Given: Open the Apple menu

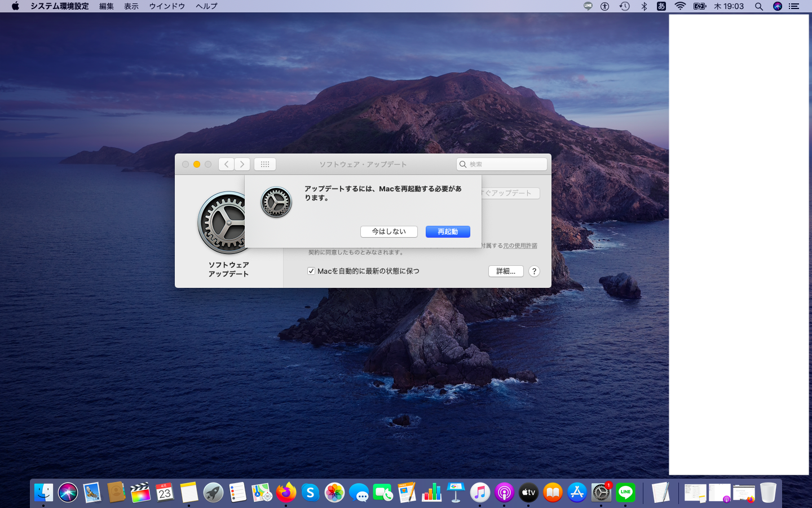Looking at the screenshot, I should pos(15,6).
